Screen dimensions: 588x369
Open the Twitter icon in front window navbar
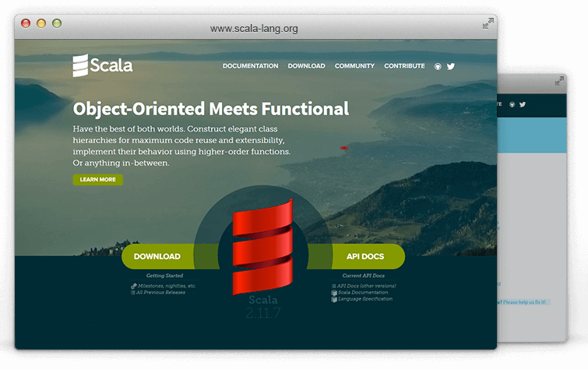(451, 66)
